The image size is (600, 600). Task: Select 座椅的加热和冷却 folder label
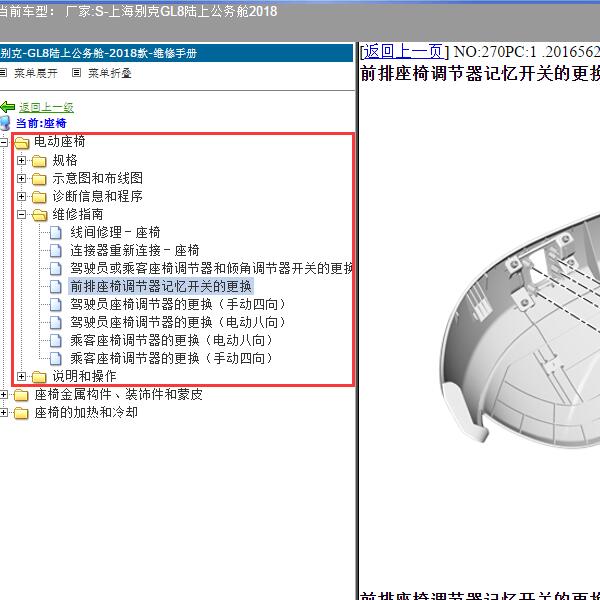tap(86, 412)
